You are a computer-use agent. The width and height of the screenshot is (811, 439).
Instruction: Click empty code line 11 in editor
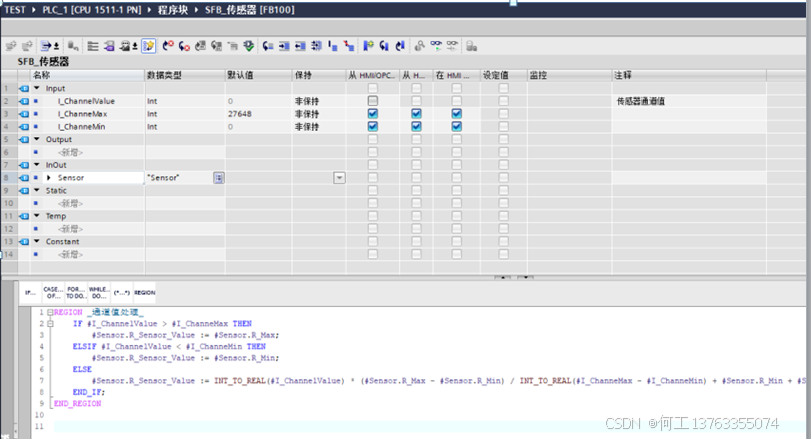[x=429, y=427]
